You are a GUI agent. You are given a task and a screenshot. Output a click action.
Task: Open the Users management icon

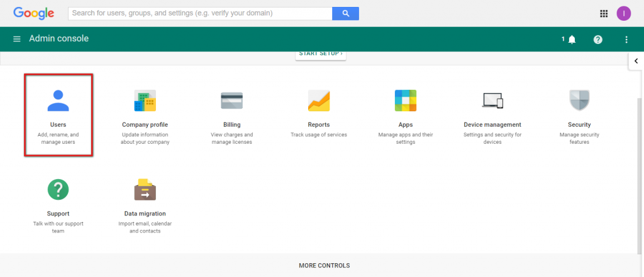(58, 101)
